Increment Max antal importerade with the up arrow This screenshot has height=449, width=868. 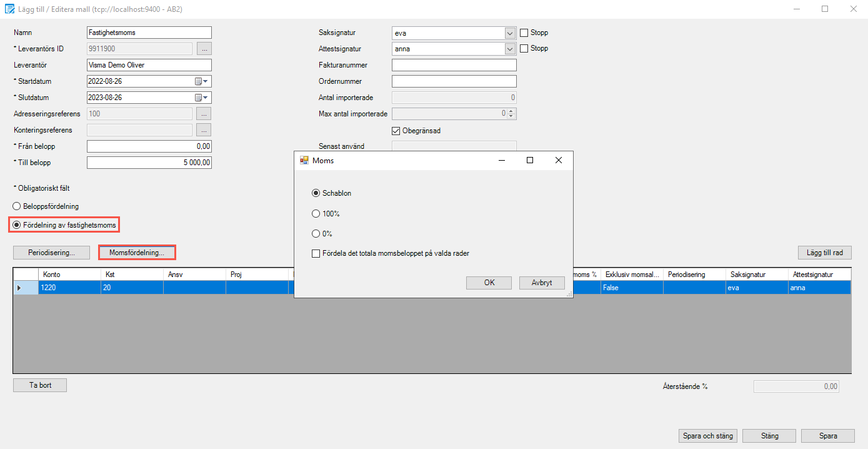point(511,111)
